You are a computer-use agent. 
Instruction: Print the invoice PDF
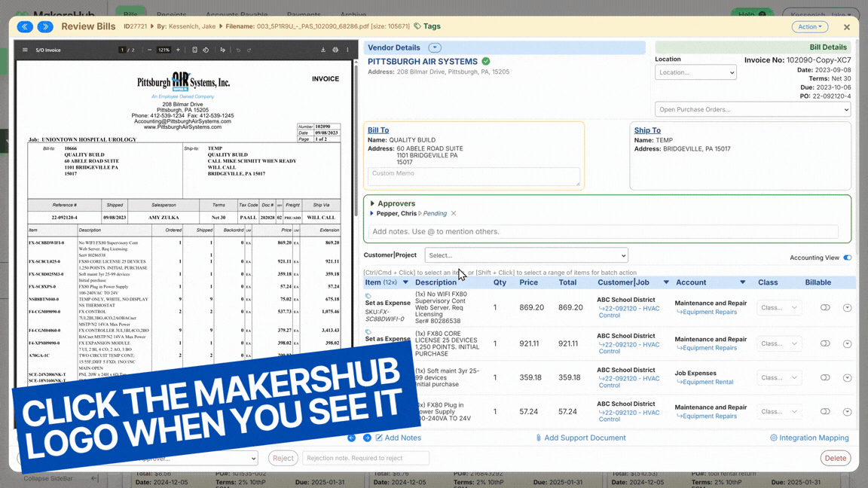click(335, 50)
